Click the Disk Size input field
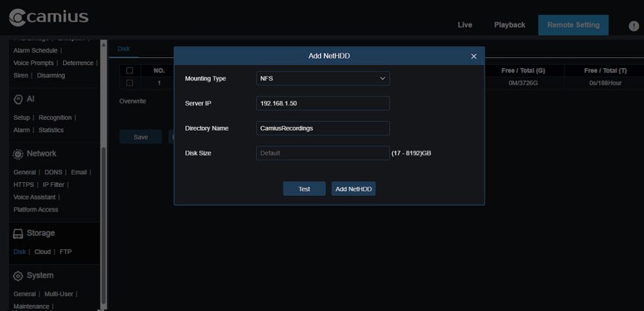The width and height of the screenshot is (644, 311). point(323,154)
